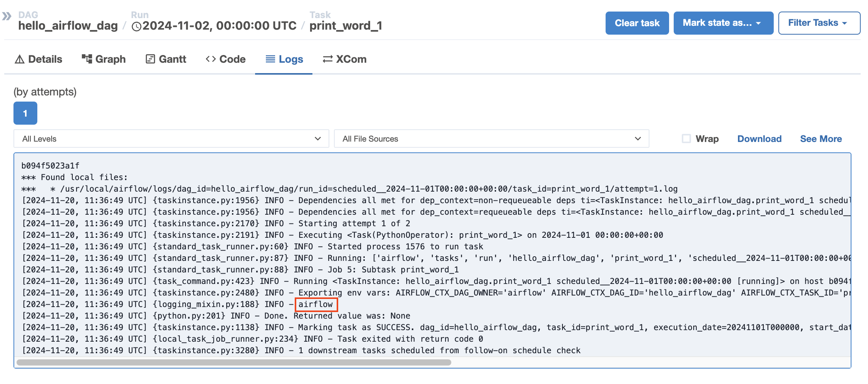This screenshot has height=384, width=868.
Task: Enable the Wrap checkbox
Action: click(686, 139)
